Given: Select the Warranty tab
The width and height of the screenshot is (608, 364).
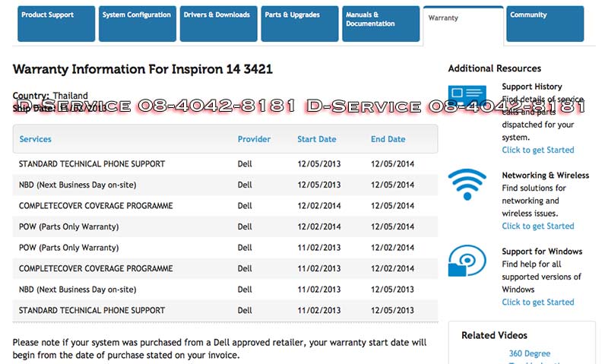Looking at the screenshot, I should 464,26.
